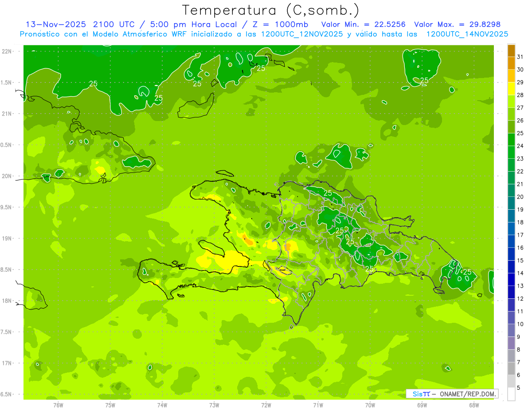Select the blue legend band between 17 and 18

(511, 229)
